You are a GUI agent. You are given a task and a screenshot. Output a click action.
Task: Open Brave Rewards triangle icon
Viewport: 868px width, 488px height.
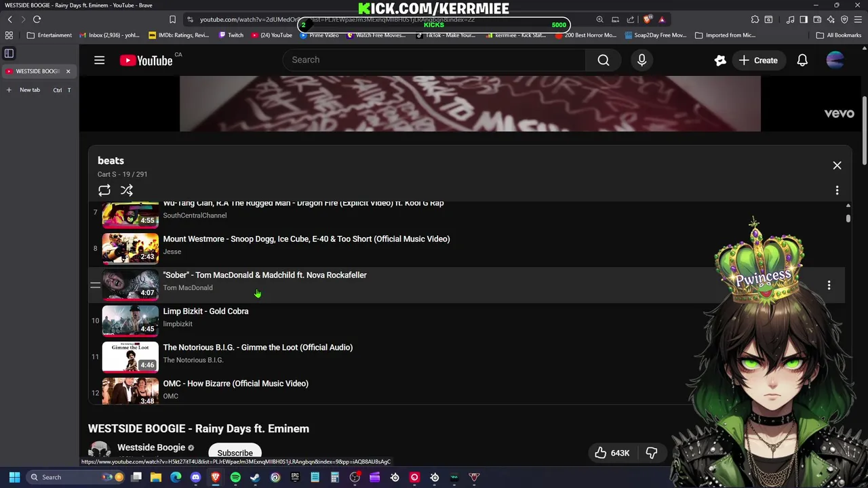pos(662,20)
